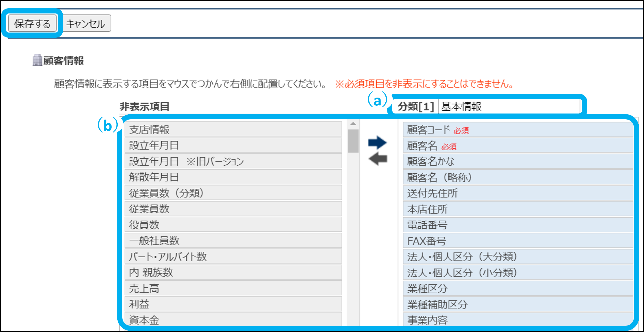The height and width of the screenshot is (332, 644).
Task: Click the 保存する button
Action: click(x=32, y=24)
